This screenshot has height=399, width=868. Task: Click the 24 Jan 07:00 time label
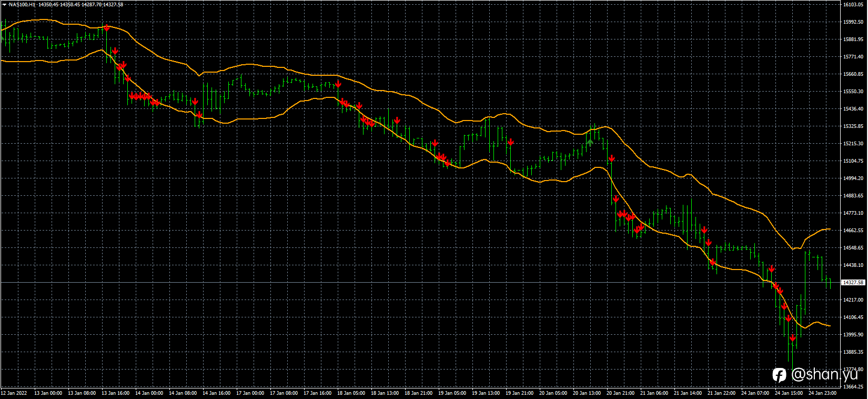point(755,393)
